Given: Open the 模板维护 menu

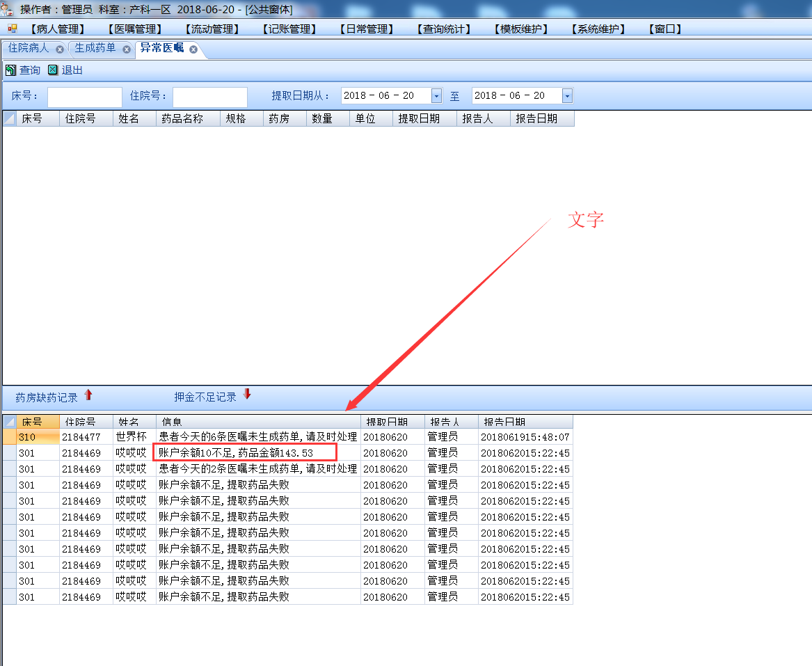Looking at the screenshot, I should point(520,29).
